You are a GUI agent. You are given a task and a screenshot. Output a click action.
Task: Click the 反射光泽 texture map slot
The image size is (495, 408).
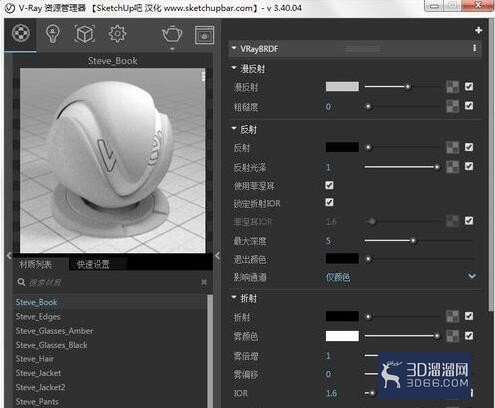coord(453,167)
